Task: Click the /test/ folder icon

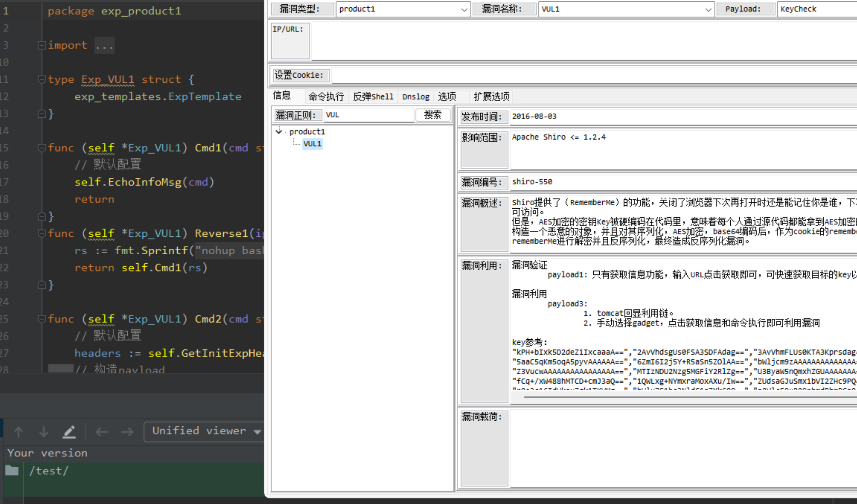Action: 12,470
